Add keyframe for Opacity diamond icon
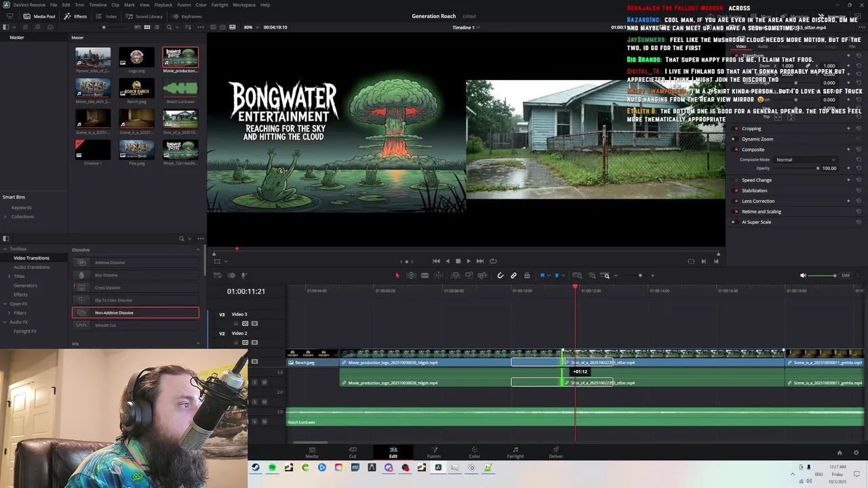This screenshot has width=868, height=488. tap(848, 168)
